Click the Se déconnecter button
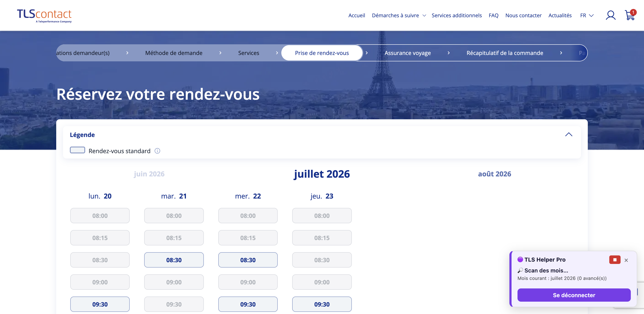Screen dimensions: 644x314 [574, 295]
